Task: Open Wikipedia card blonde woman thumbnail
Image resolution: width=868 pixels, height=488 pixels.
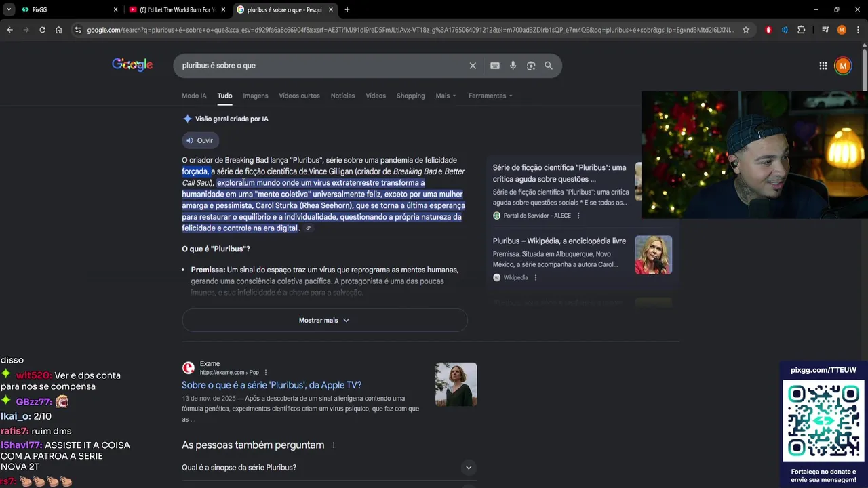Action: pos(653,255)
